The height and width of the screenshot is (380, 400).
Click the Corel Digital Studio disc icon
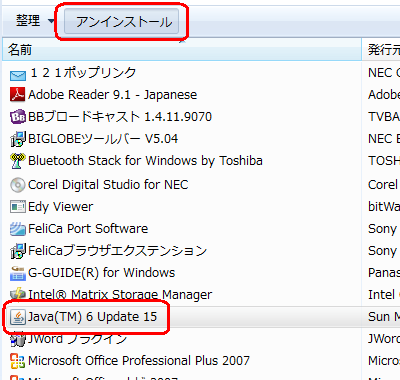coord(18,185)
